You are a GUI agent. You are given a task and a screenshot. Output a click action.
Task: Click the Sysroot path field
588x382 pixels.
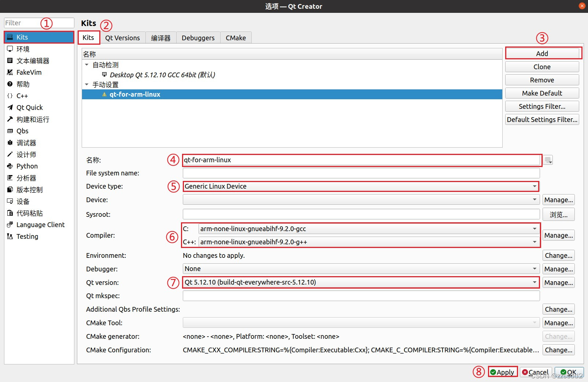pos(361,214)
